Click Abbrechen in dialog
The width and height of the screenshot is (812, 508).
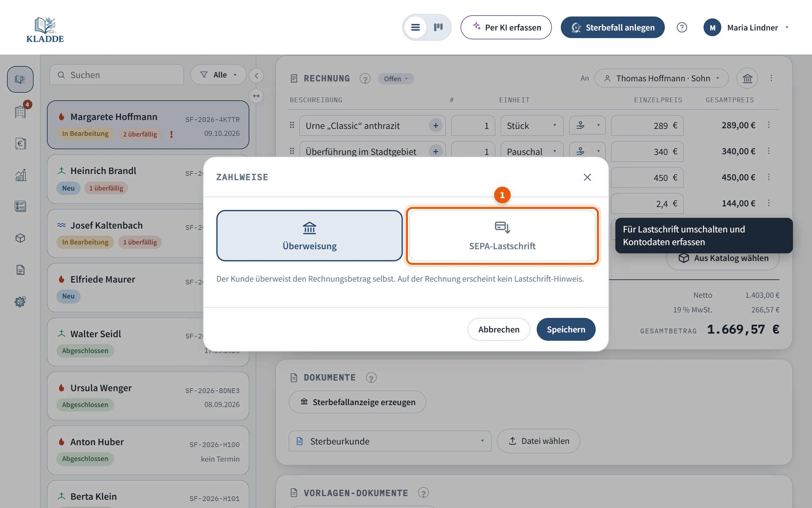(499, 329)
